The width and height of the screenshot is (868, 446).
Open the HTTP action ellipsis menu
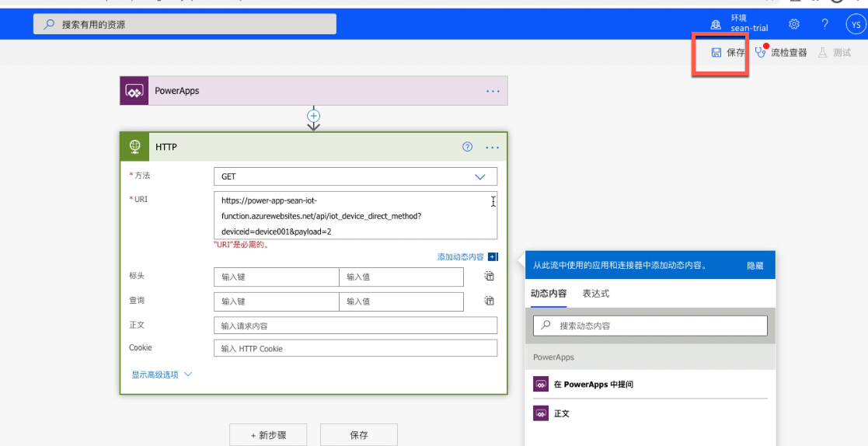coord(492,147)
